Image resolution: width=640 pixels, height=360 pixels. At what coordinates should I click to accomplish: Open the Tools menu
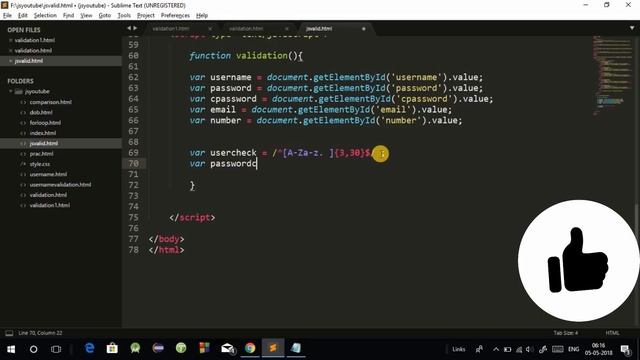[x=124, y=16]
